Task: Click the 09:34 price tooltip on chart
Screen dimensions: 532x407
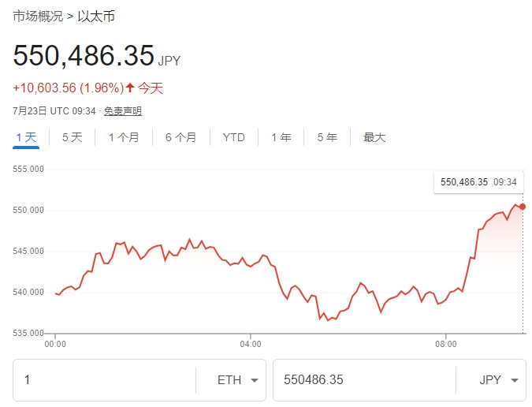Action: click(478, 182)
